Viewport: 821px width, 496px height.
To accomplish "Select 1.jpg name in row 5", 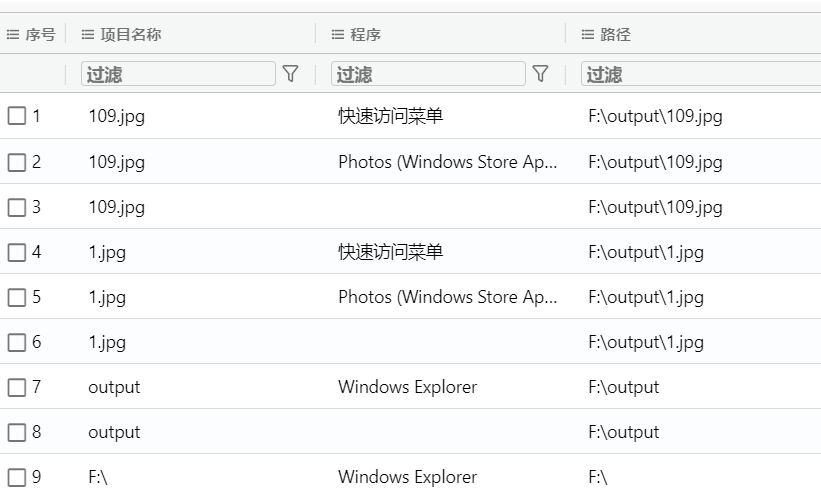I will pyautogui.click(x=107, y=297).
